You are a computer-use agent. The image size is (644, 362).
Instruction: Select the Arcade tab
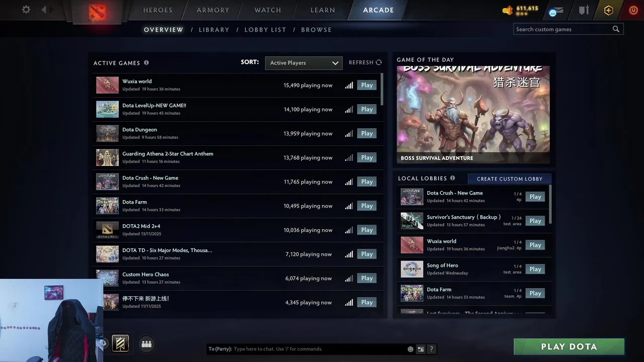click(x=378, y=10)
